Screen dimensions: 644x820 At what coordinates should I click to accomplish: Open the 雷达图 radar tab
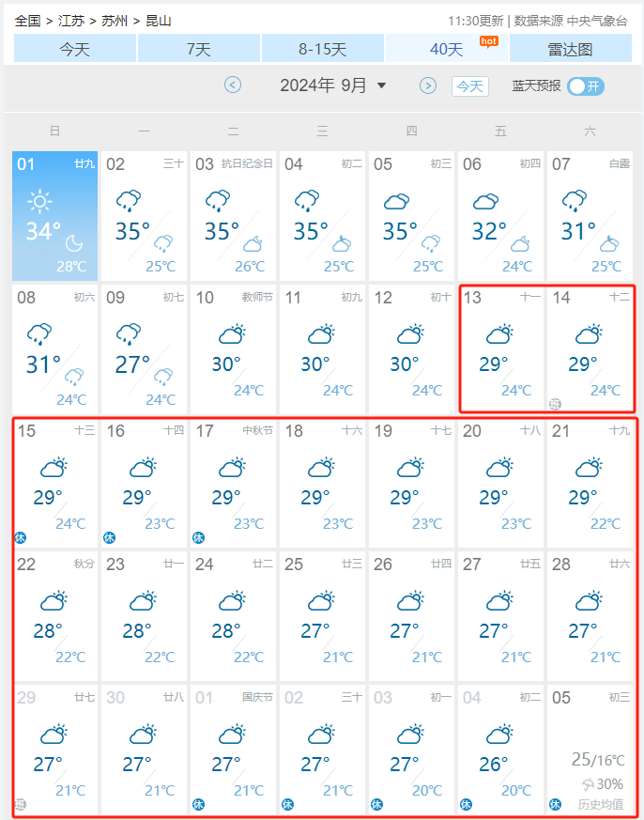[570, 49]
